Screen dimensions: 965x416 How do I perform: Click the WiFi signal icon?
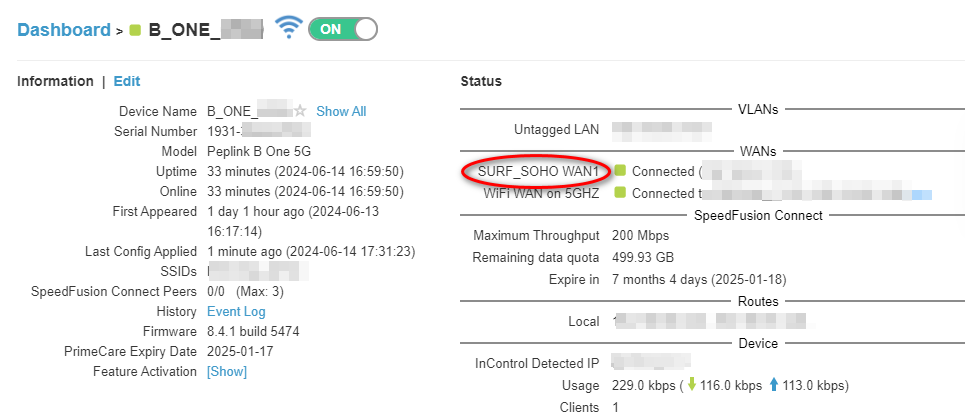289,28
